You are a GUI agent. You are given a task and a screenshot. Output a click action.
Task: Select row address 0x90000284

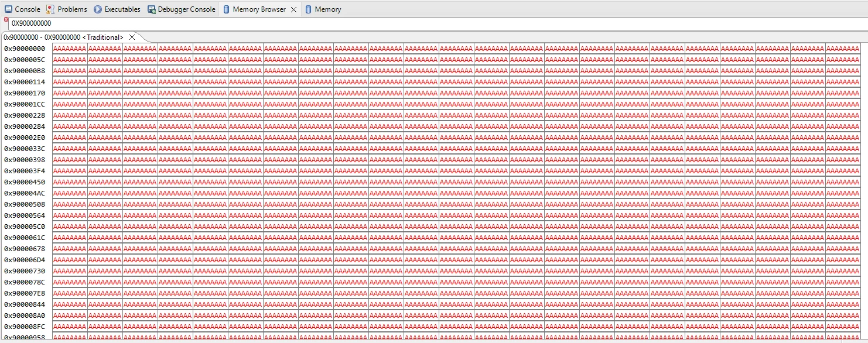click(x=25, y=126)
